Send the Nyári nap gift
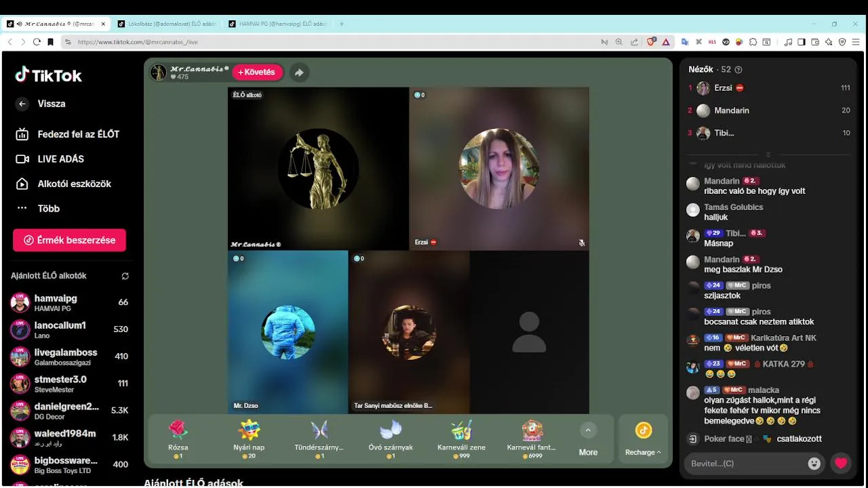Viewport: 868px width, 488px height. (249, 439)
